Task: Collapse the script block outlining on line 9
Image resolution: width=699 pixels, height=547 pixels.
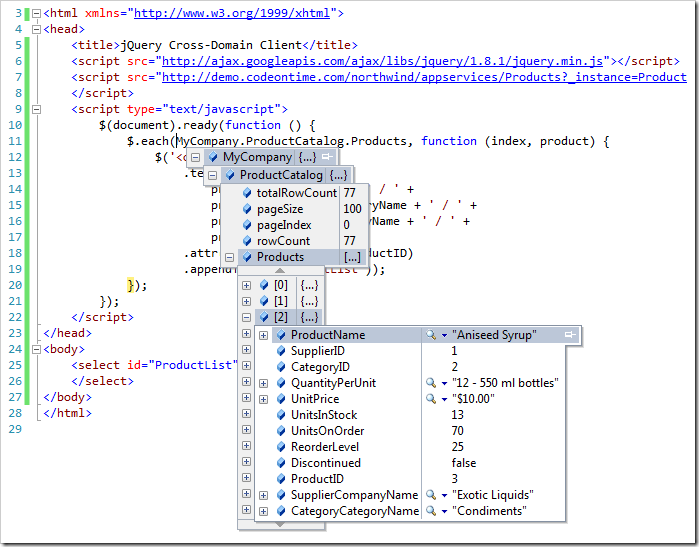Action: pyautogui.click(x=37, y=109)
